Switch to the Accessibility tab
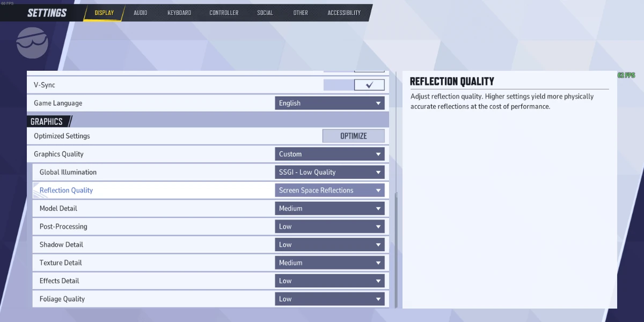The width and height of the screenshot is (644, 322). 344,13
